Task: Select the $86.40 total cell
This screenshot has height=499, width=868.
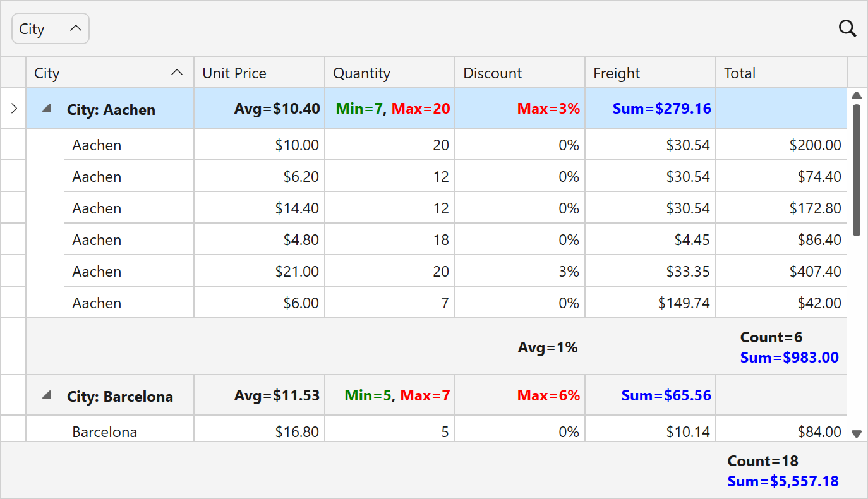Action: (x=781, y=239)
